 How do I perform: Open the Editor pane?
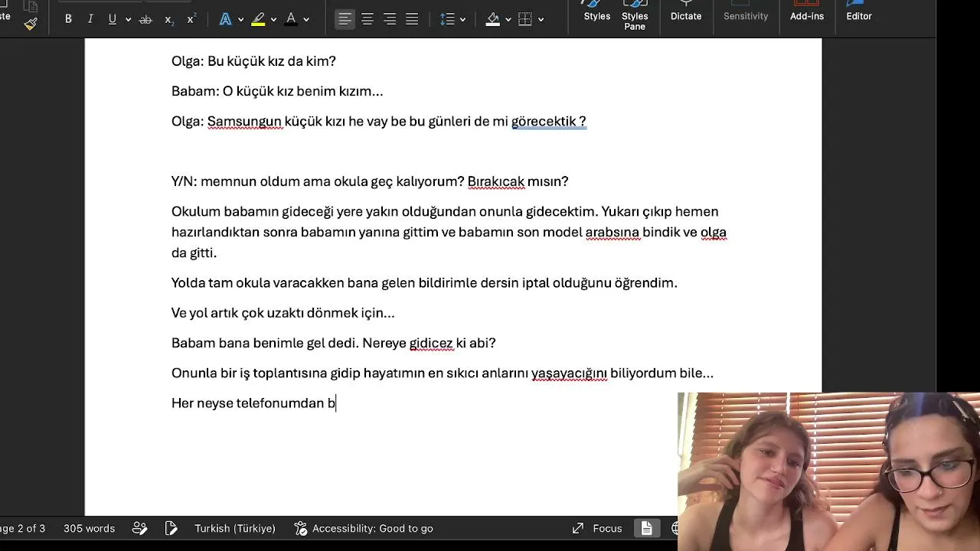859,12
